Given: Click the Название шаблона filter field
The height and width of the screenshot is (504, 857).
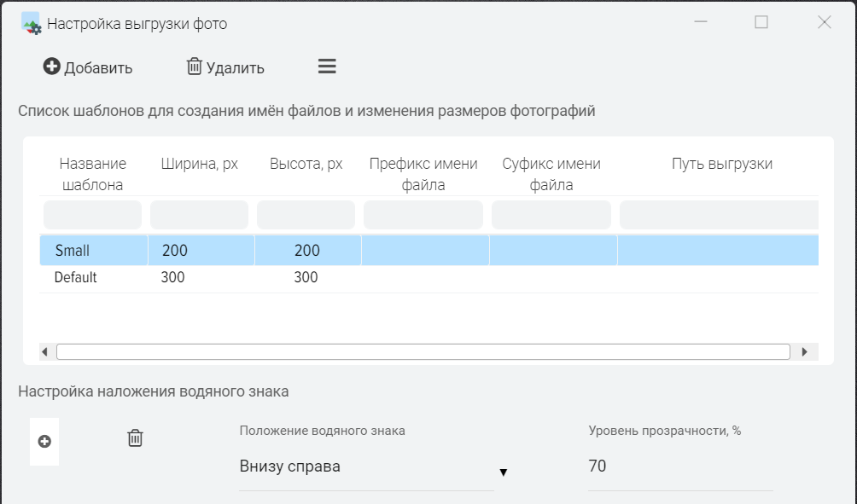Looking at the screenshot, I should click(x=92, y=215).
